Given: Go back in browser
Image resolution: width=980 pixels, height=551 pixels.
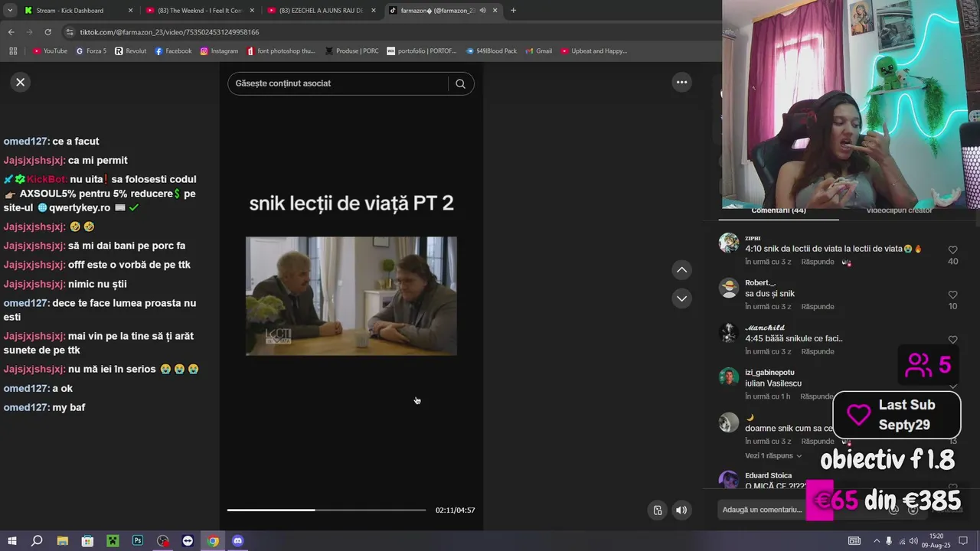Looking at the screenshot, I should click(x=11, y=32).
